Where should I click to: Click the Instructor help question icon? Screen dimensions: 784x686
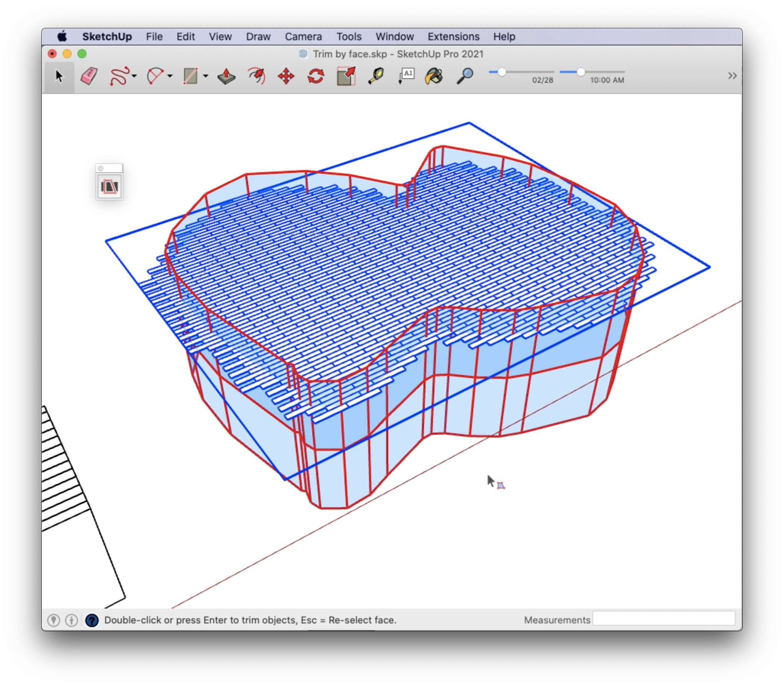[92, 620]
